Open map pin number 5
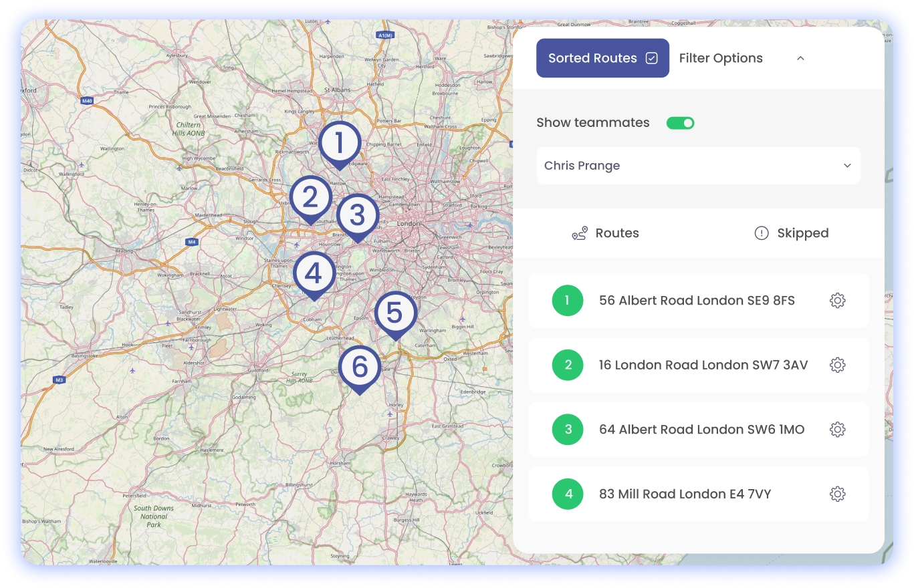914x588 pixels. coord(396,315)
